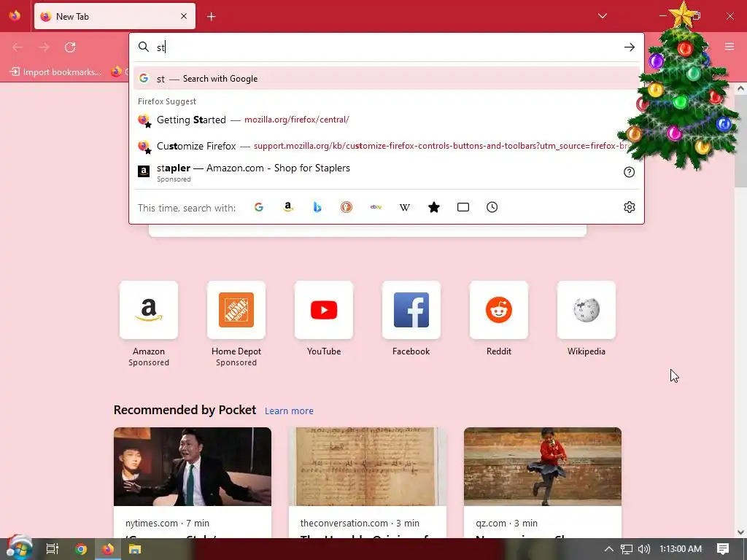Open Customize Firefox suggestion

click(x=387, y=146)
